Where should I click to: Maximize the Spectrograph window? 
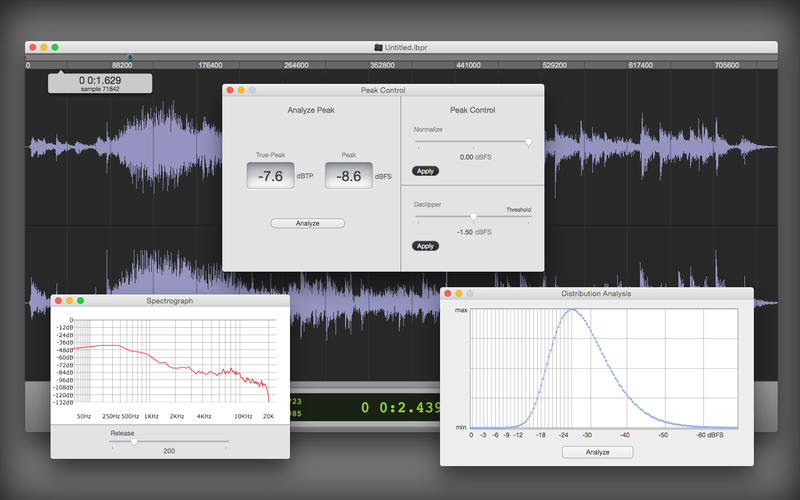tap(81, 301)
